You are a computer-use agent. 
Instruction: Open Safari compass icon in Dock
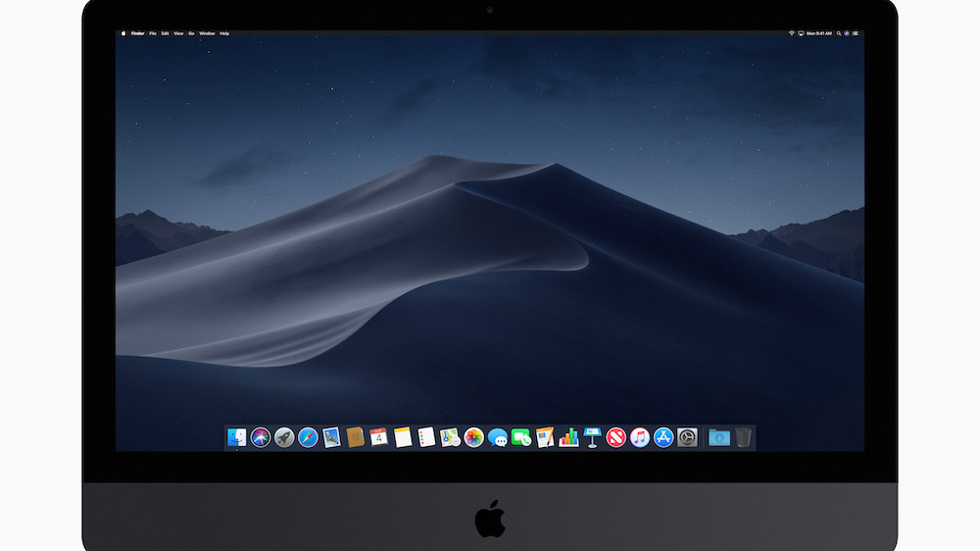click(x=308, y=437)
